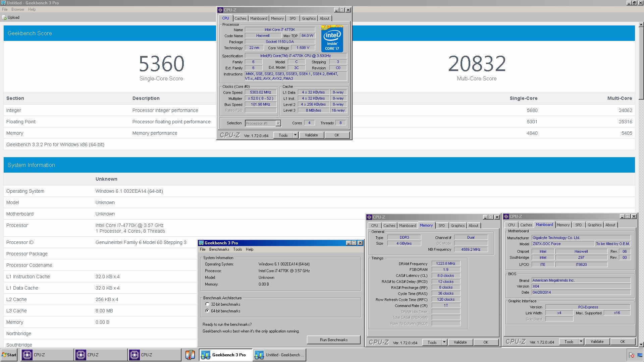Switch to Graphics tab in top CPU-Z window
This screenshot has height=362, width=644.
(309, 18)
